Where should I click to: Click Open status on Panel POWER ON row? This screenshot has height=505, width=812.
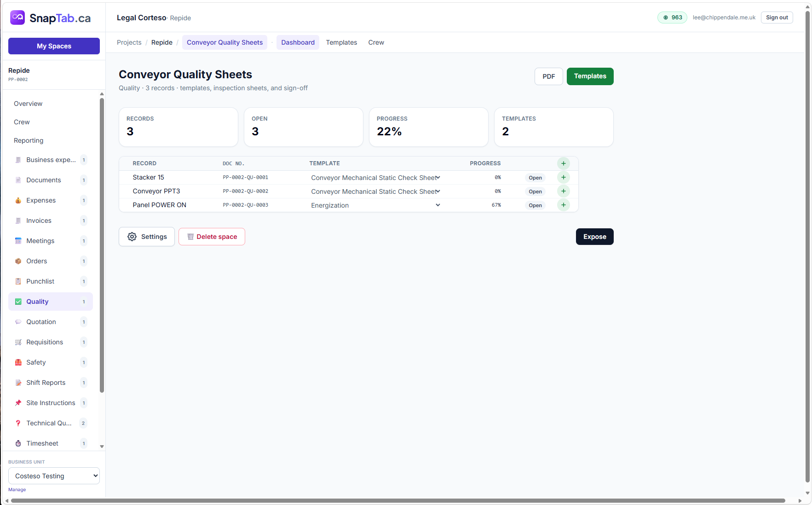[535, 205]
